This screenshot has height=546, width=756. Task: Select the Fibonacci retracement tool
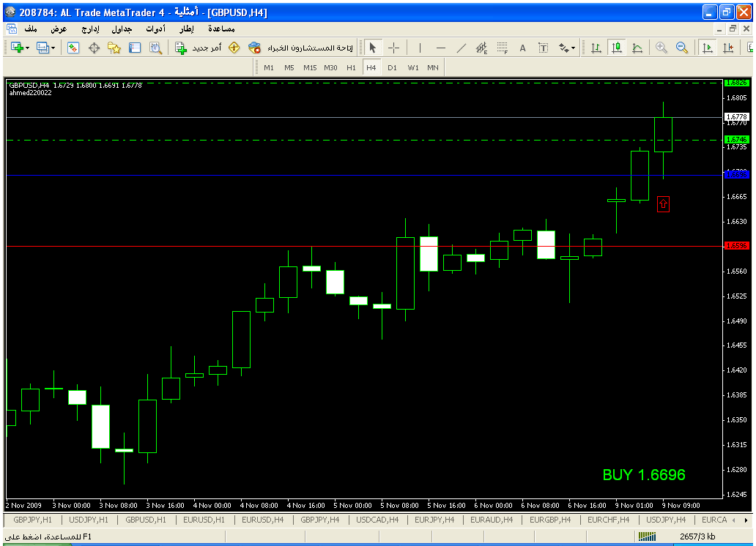502,48
